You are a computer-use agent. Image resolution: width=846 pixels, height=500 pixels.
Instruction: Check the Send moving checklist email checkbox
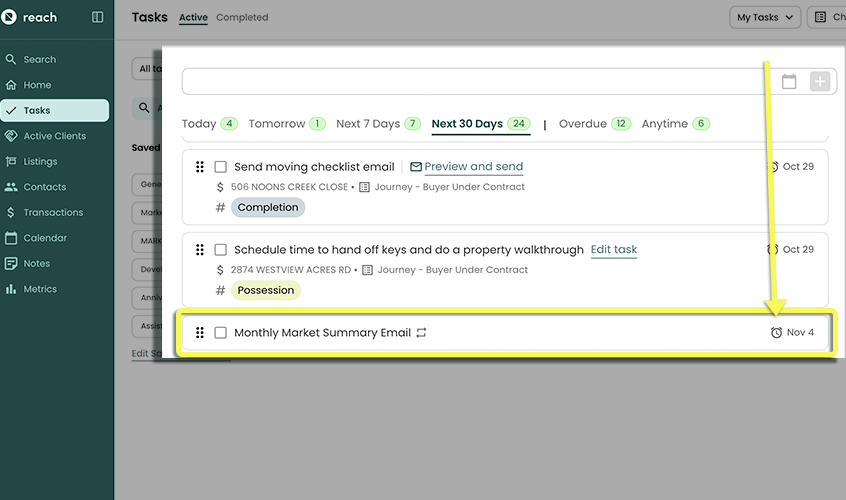click(221, 167)
